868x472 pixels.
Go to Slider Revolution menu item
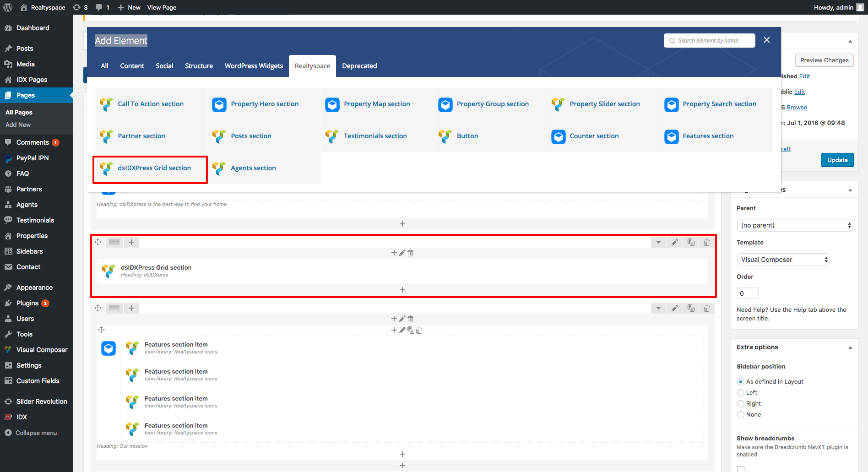point(42,401)
